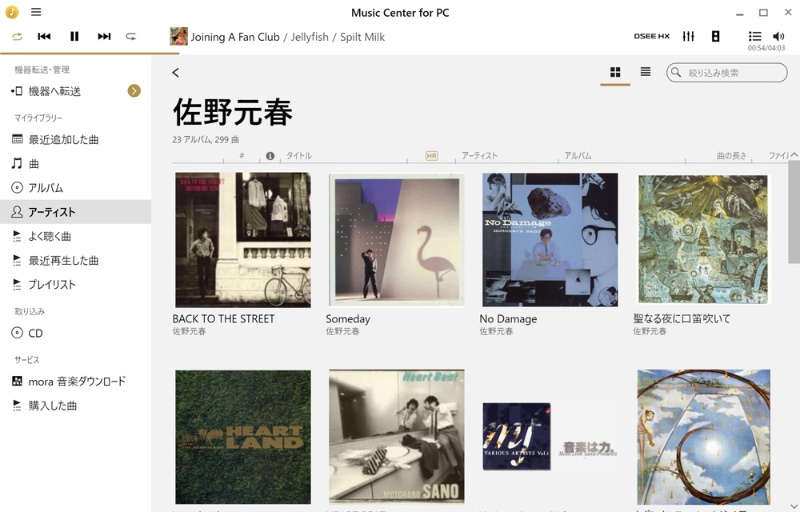Open the Someday album cover
The width and height of the screenshot is (800, 512).
(396, 240)
